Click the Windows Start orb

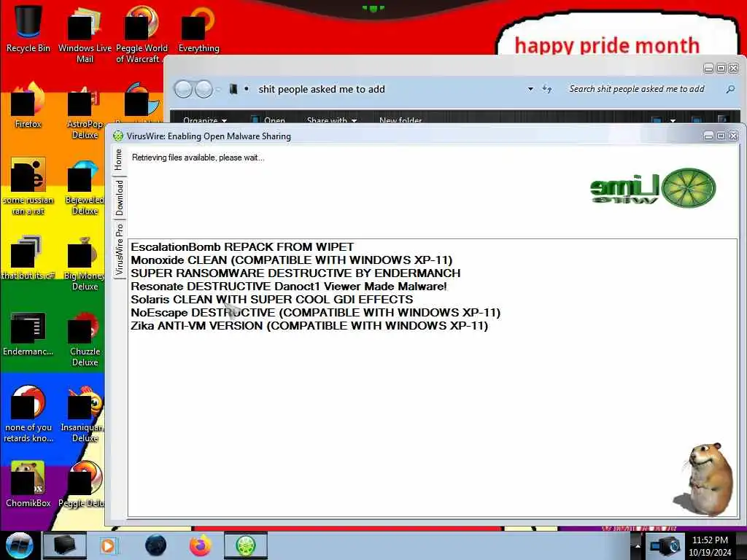coord(19,545)
